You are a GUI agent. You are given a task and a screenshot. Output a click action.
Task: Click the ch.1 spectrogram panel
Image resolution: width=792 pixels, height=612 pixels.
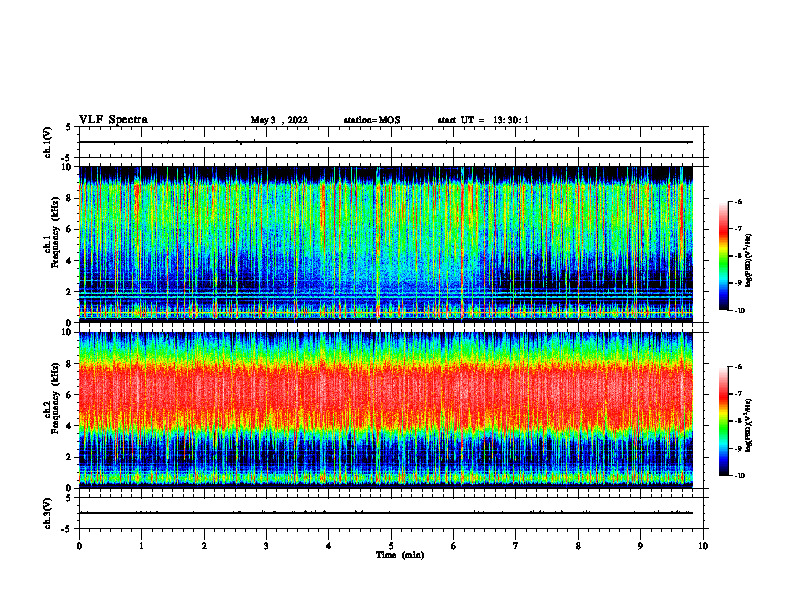[386, 244]
